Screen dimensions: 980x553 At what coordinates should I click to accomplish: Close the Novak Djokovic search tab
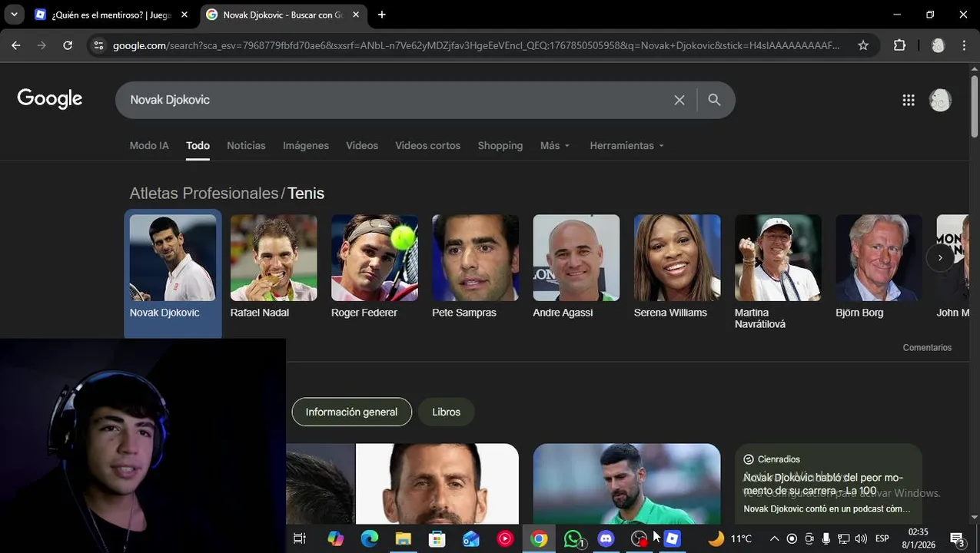[356, 15]
